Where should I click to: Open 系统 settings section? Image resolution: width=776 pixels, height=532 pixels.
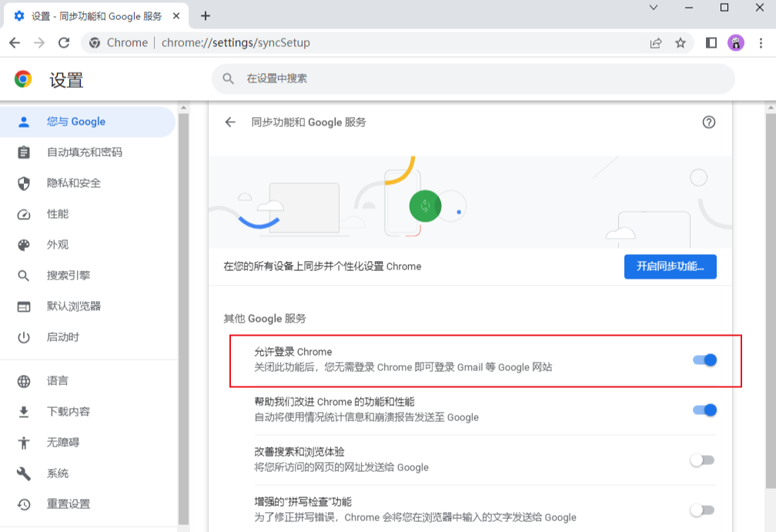pyautogui.click(x=88, y=473)
